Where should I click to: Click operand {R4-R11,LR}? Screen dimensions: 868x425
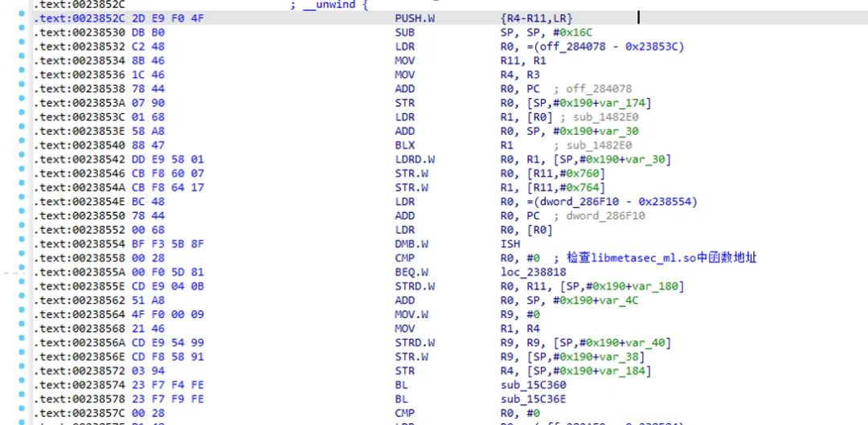pyautogui.click(x=536, y=18)
